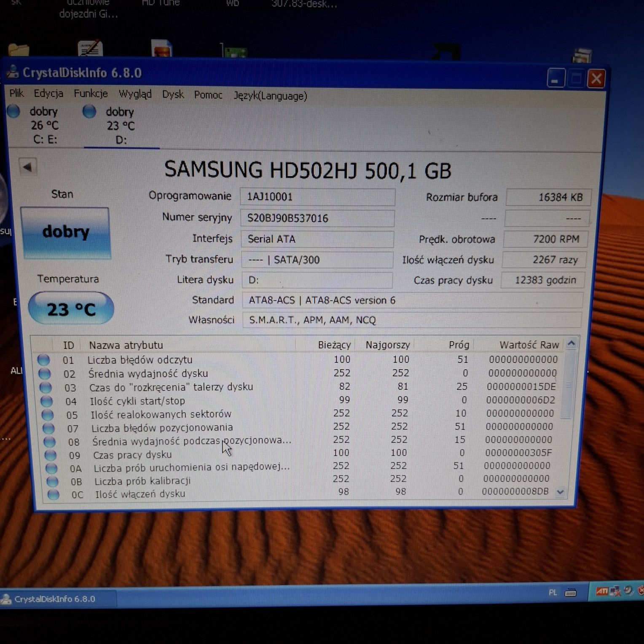Click the power-on hours 12383 godzin
Screen dimensions: 644x644
coord(543,280)
